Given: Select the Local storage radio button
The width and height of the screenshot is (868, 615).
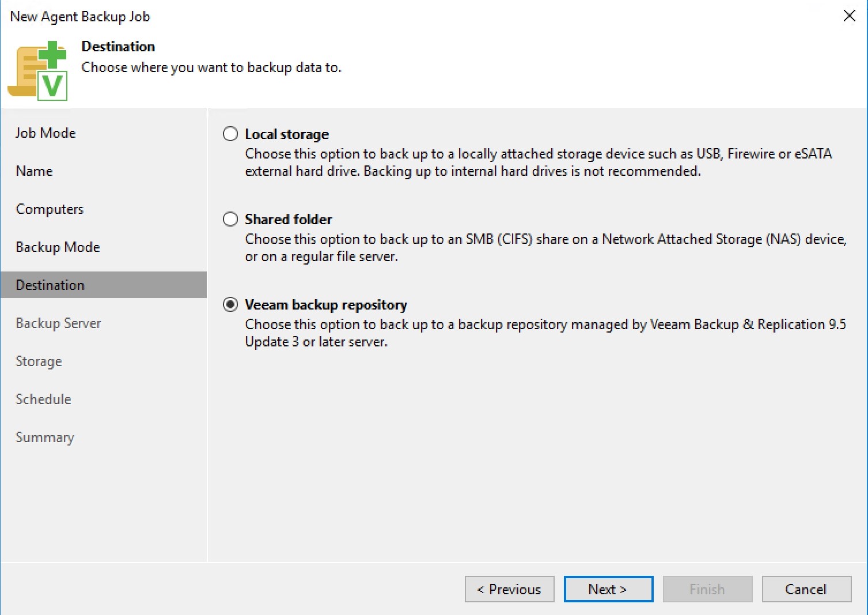Looking at the screenshot, I should [x=230, y=133].
